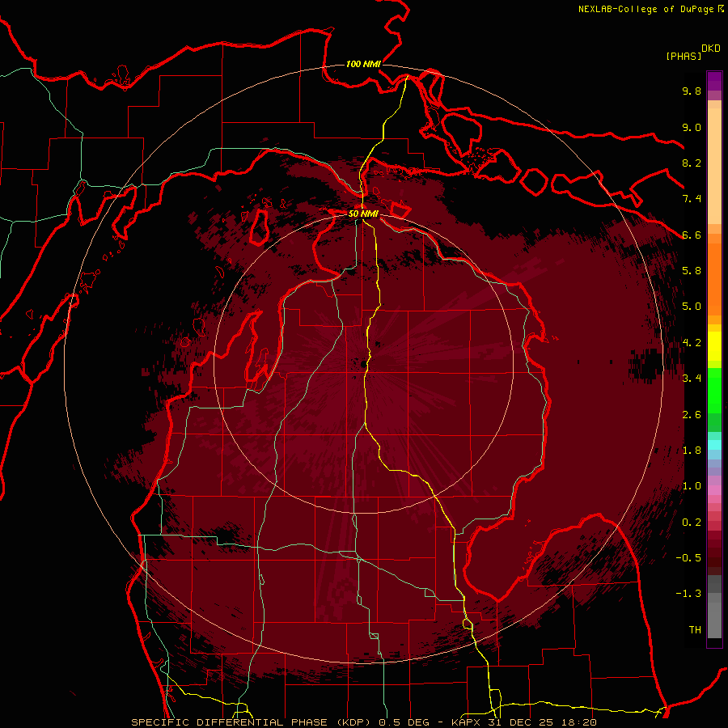The height and width of the screenshot is (728, 728).
Task: Click the 31 DEC 25 date text
Action: 522,722
